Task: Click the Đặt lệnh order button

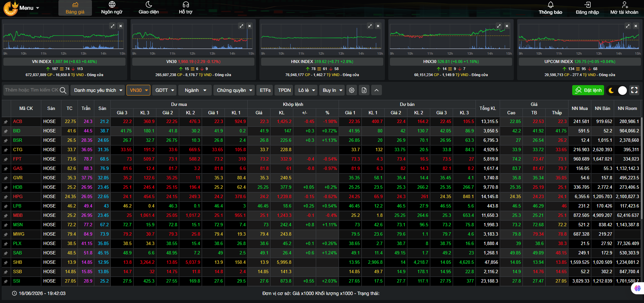Action: [x=588, y=90]
